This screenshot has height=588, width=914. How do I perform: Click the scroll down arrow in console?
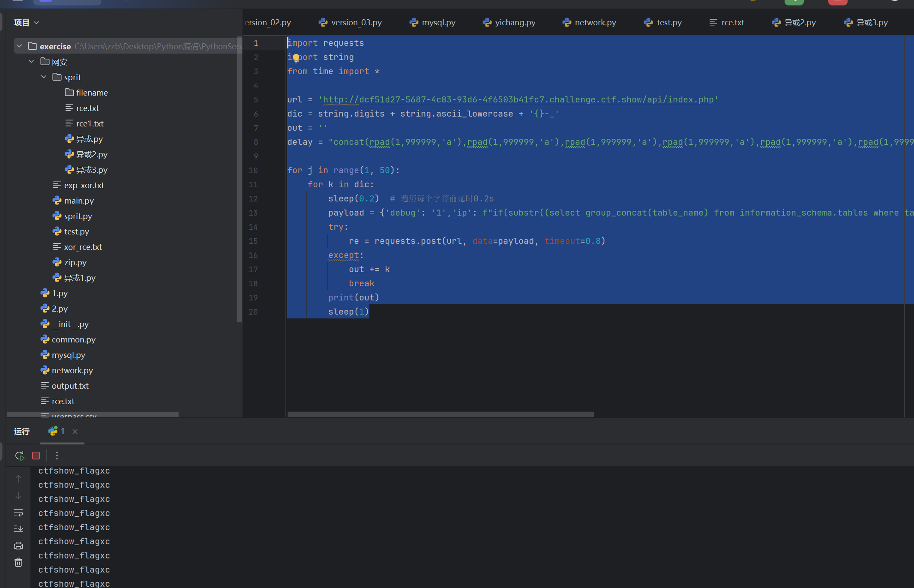(x=18, y=496)
